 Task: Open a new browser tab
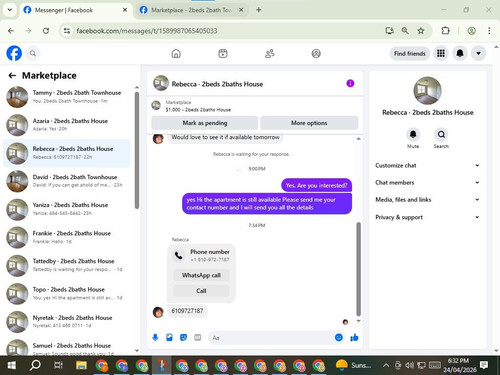(x=258, y=10)
